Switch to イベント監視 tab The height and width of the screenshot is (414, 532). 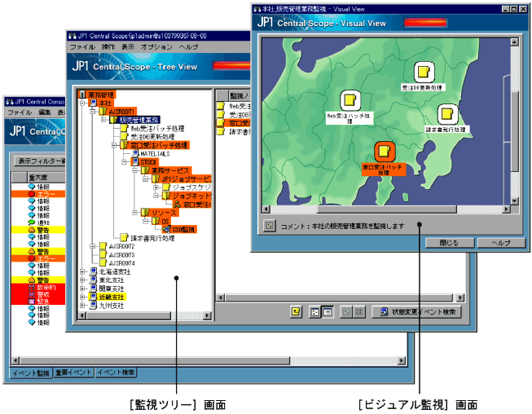tap(31, 373)
